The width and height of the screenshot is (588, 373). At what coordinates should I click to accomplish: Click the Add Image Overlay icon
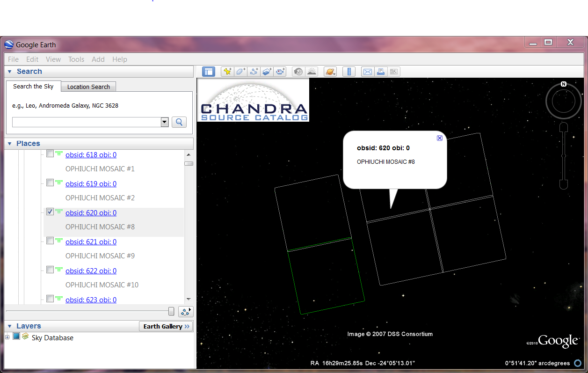tap(267, 72)
